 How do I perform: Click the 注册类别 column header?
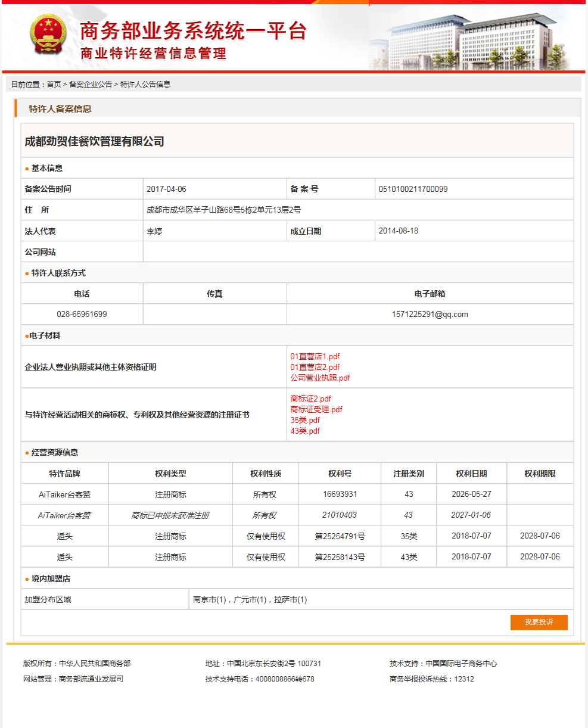409,474
